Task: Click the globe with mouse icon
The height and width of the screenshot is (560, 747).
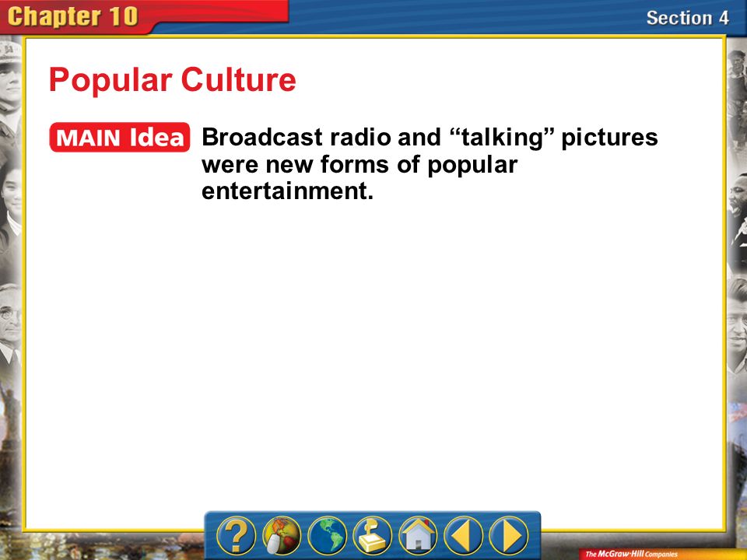Action: click(x=282, y=536)
